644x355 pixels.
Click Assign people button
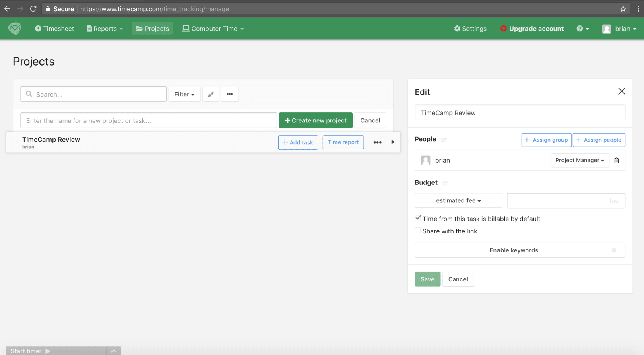click(599, 140)
